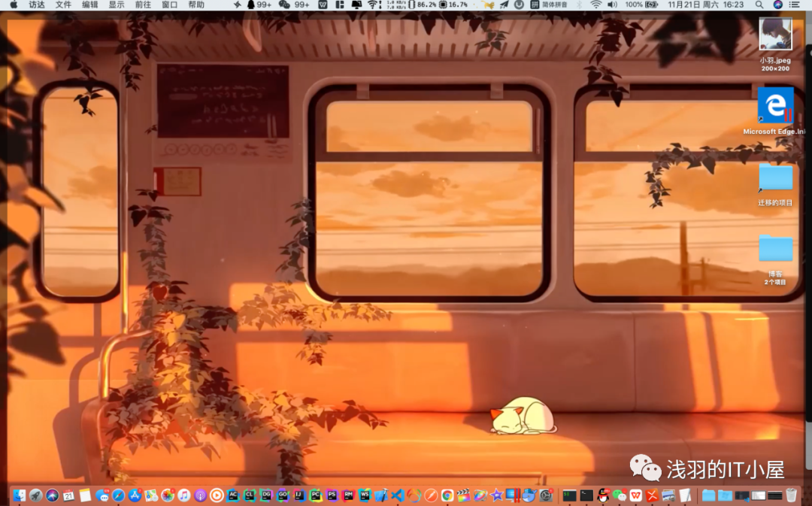Click the volume icon in menu bar
The width and height of the screenshot is (812, 506).
(x=612, y=5)
